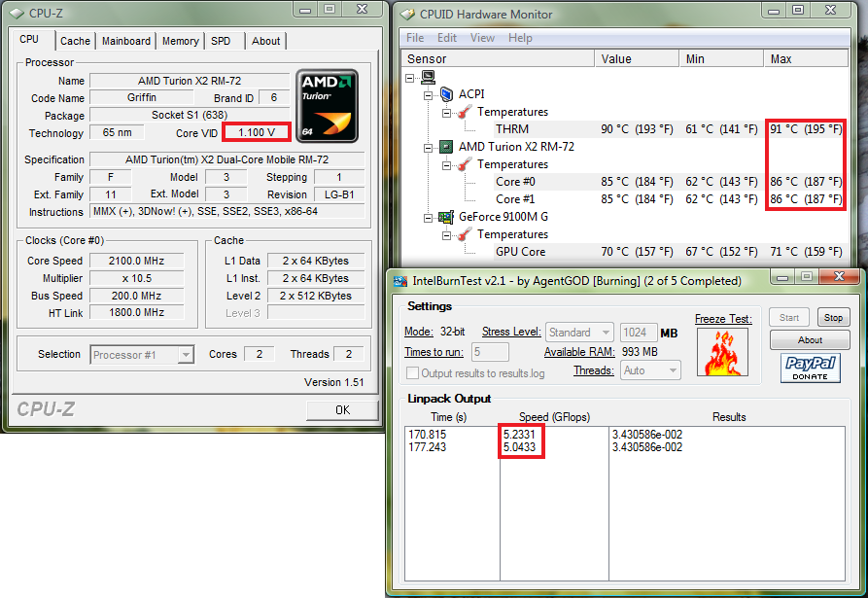This screenshot has height=598, width=868.
Task: Open the Threads dropdown in IntelBurnTest
Action: point(650,370)
